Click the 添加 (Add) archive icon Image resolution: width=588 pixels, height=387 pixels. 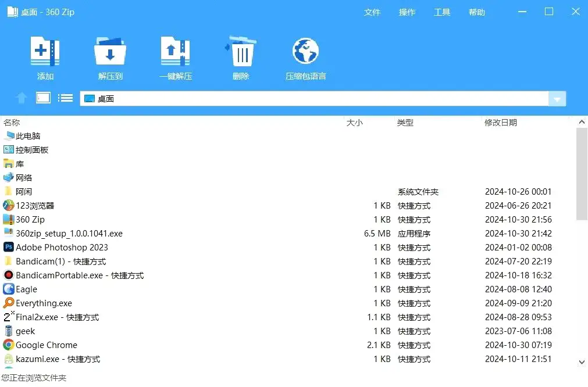point(45,51)
